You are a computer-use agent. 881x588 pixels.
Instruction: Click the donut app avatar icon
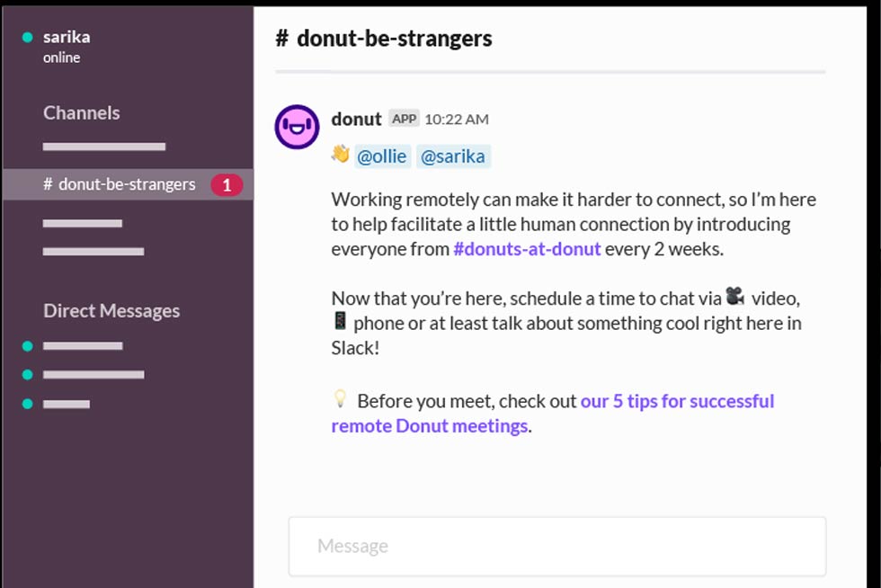click(x=297, y=127)
